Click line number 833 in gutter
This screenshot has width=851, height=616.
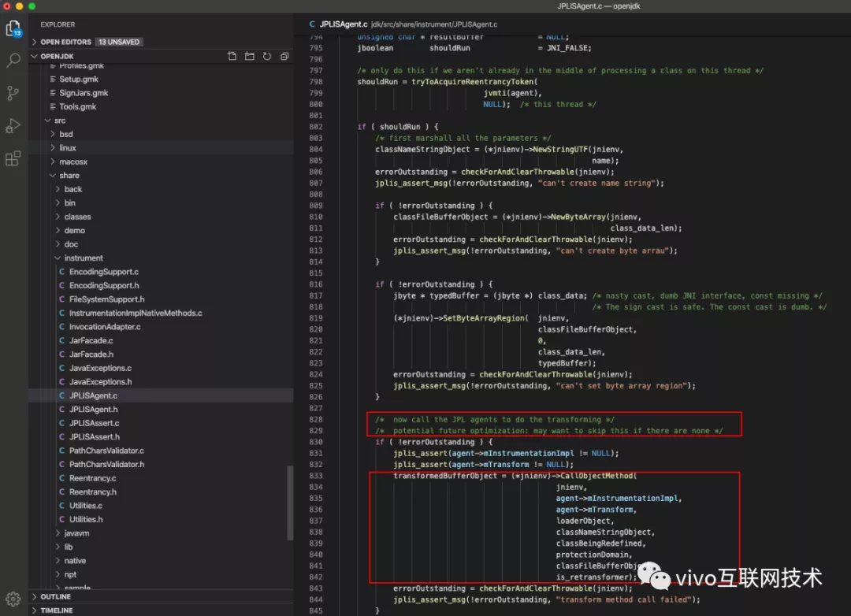(x=315, y=476)
